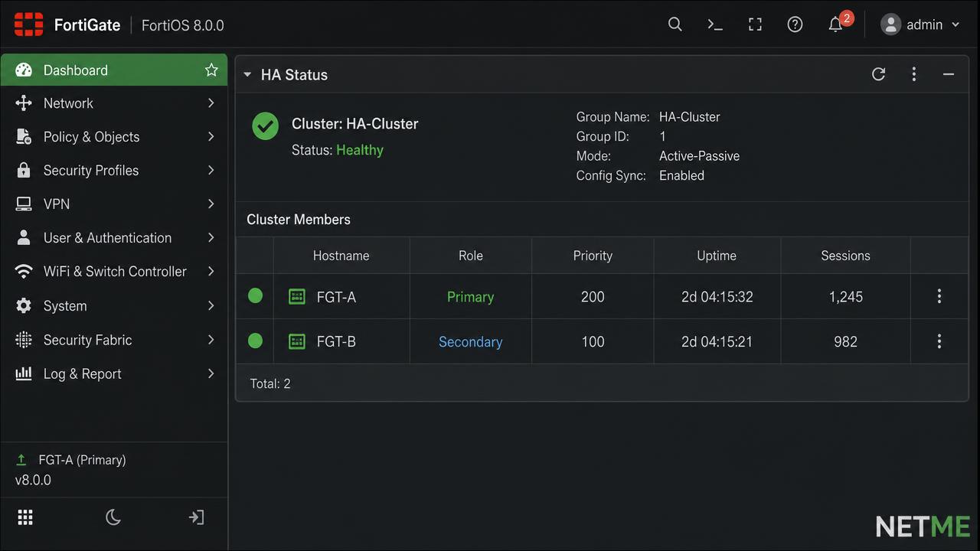Click the 1,245 sessions value
Image resolution: width=980 pixels, height=551 pixels.
tap(845, 297)
